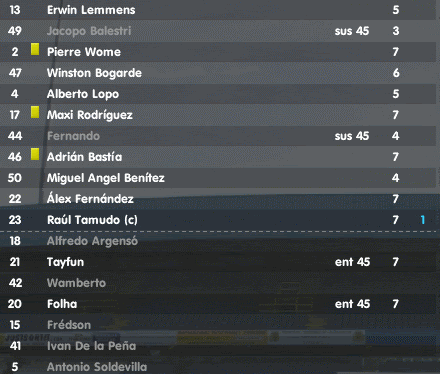Click on Alberto Lopo's name
Screen dimensions: 440x374
83,94
